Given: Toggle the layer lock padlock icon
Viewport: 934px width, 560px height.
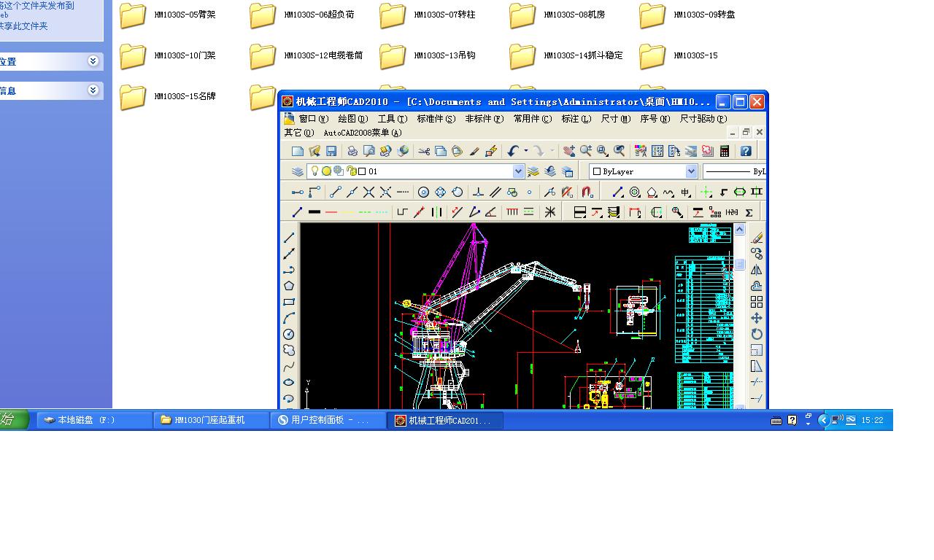Looking at the screenshot, I should (351, 171).
